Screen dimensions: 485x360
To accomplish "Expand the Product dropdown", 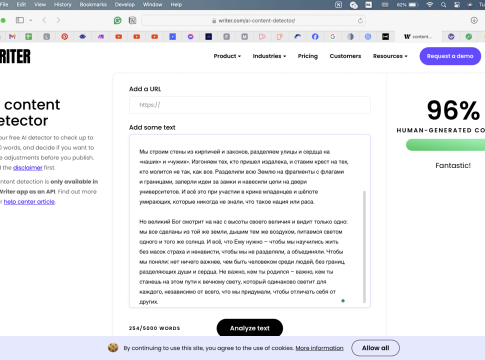I will pyautogui.click(x=227, y=56).
